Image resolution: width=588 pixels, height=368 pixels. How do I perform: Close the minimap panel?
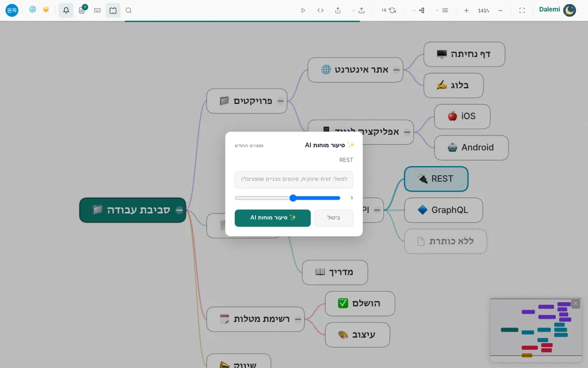point(575,304)
